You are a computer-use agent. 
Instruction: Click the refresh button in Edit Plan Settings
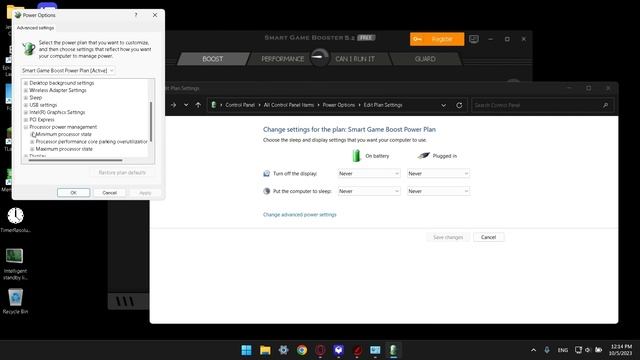click(459, 105)
